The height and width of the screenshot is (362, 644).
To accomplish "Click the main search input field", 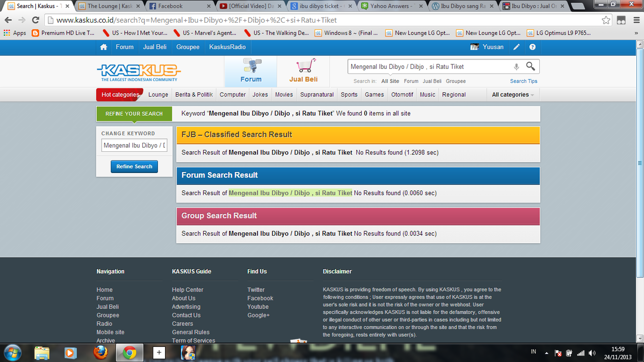I will click(x=430, y=66).
